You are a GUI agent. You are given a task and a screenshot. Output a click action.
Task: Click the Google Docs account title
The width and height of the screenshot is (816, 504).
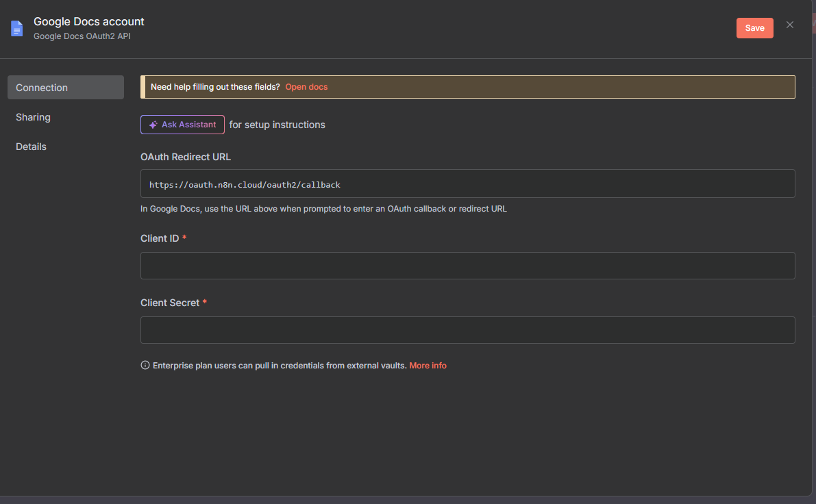pyautogui.click(x=89, y=21)
